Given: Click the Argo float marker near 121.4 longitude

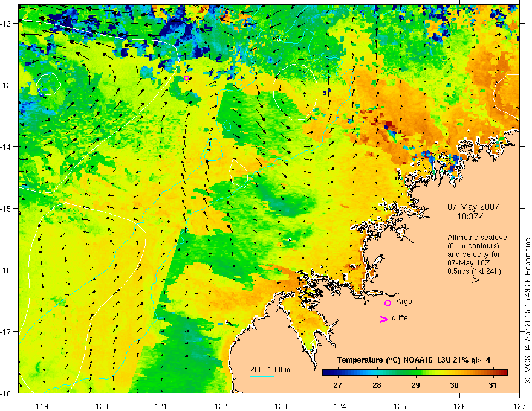Looking at the screenshot, I should [x=186, y=79].
